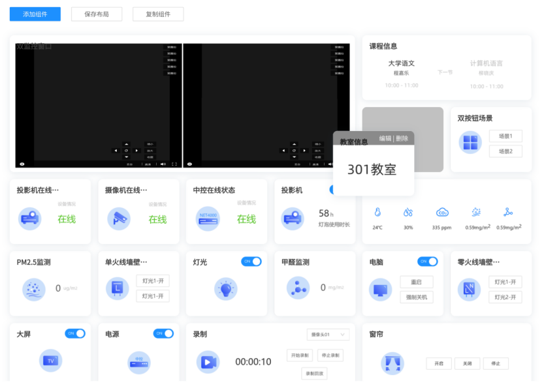Click the 双按钮场景 grid icon
This screenshot has width=542, height=392.
pos(470,142)
